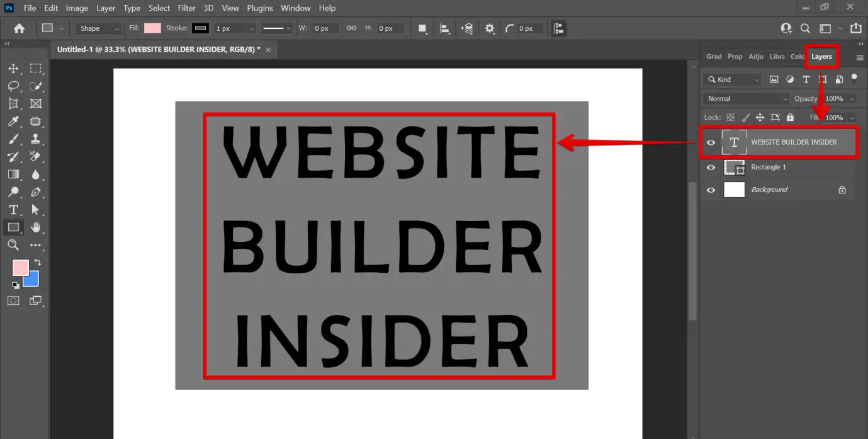Open the Kind filter dropdown in Layers panel

[731, 79]
